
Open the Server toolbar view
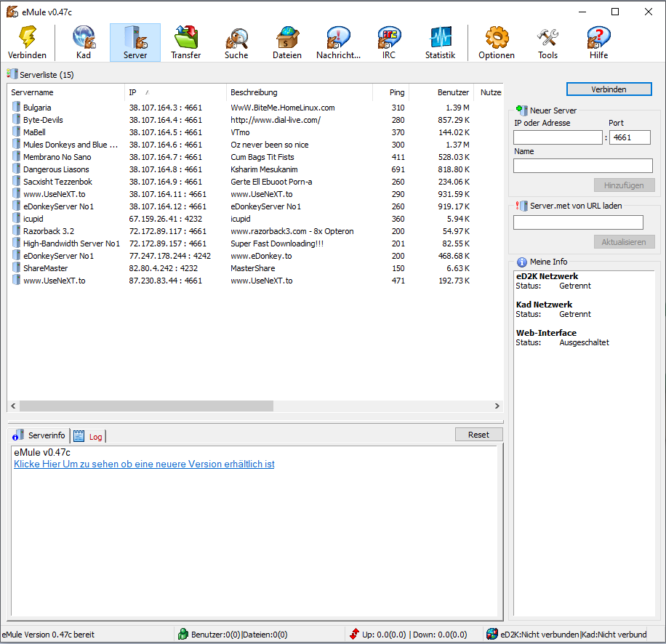click(x=135, y=42)
